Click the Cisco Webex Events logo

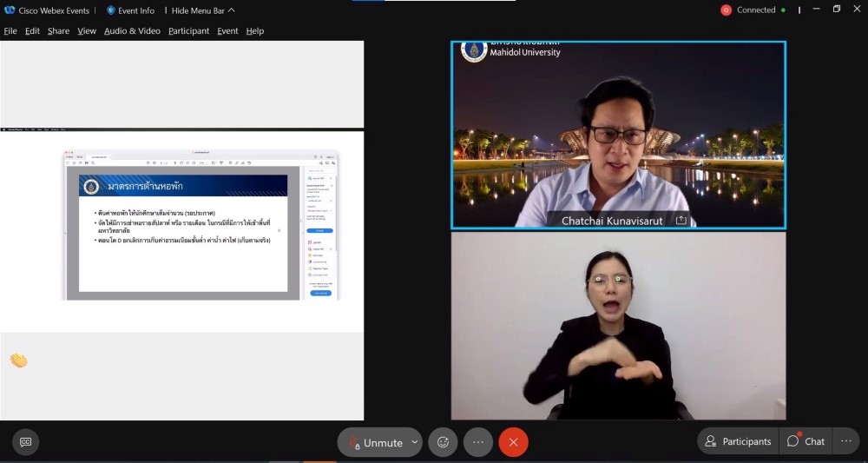[10, 10]
